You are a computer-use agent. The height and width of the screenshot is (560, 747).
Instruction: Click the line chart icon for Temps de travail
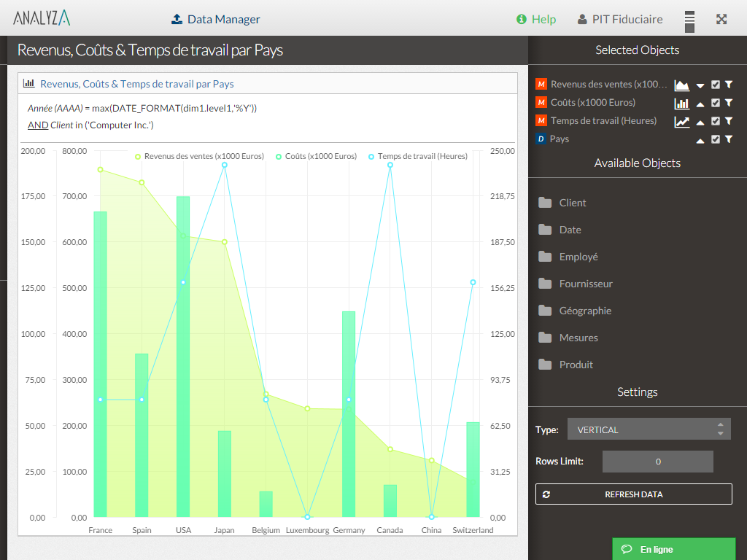click(x=682, y=121)
